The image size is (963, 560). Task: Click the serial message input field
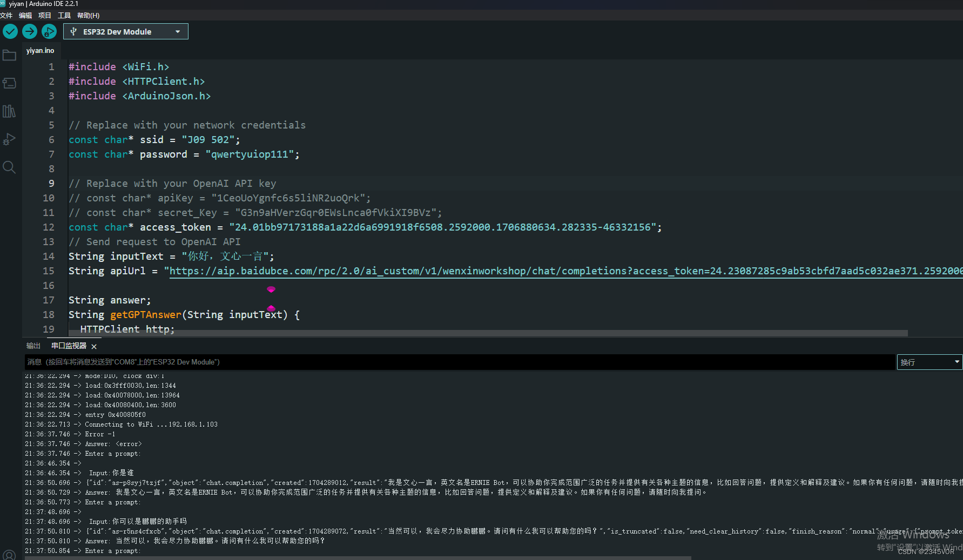pos(460,362)
